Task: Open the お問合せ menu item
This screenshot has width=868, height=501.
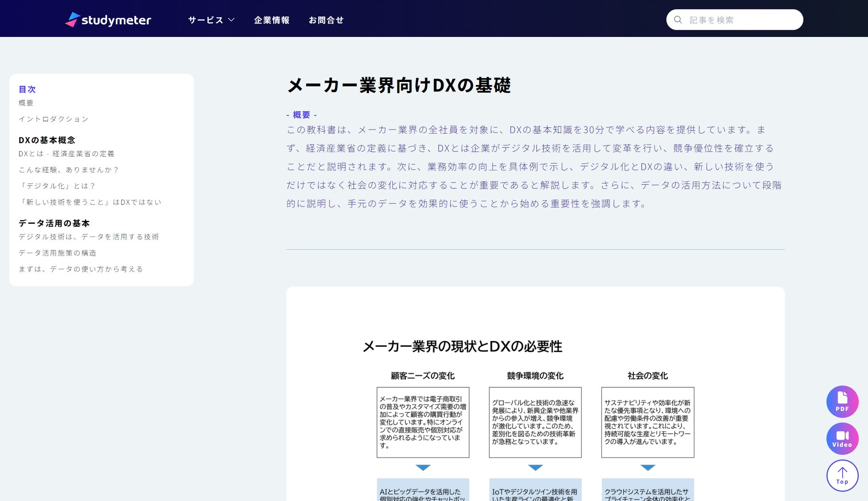Action: point(326,20)
